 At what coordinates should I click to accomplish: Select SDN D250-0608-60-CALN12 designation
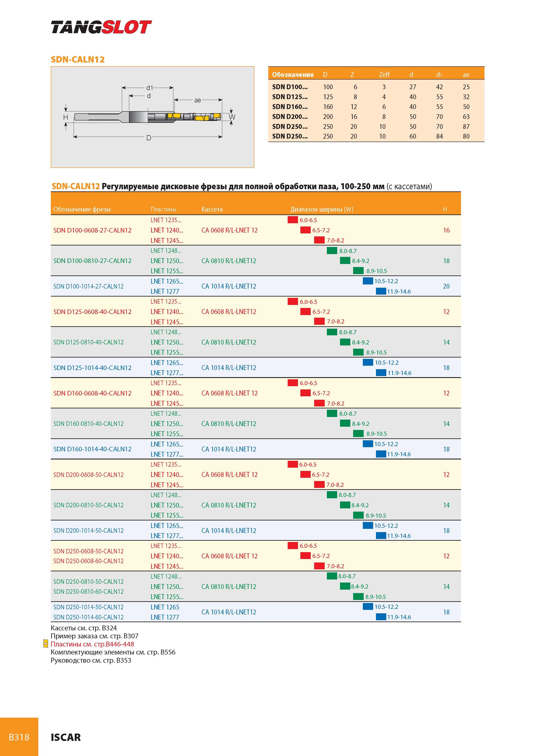coord(88,561)
